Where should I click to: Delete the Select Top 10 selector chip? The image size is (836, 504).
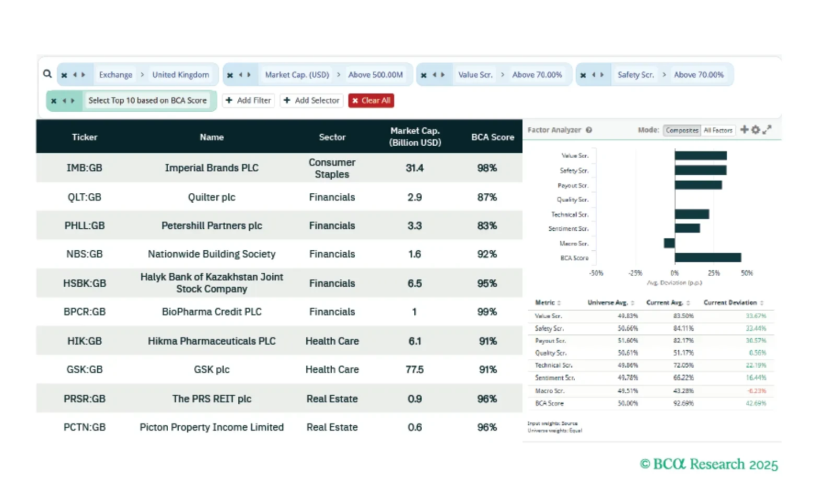click(x=54, y=101)
